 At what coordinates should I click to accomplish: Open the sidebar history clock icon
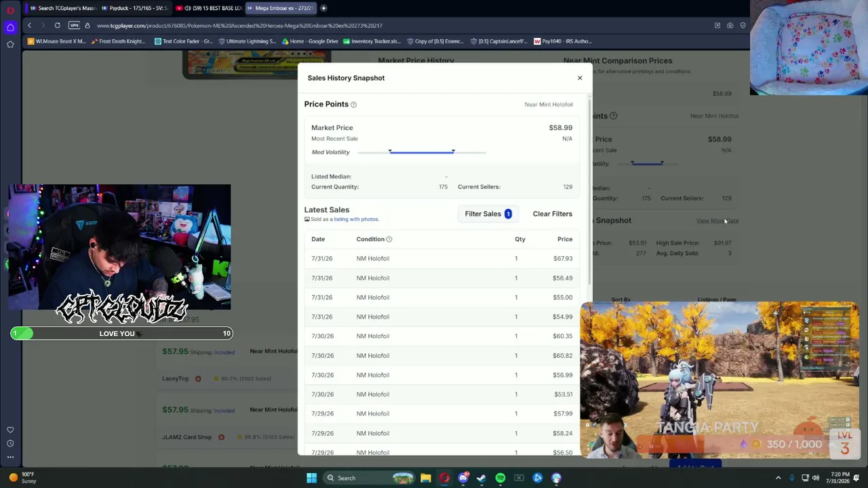coord(10,443)
